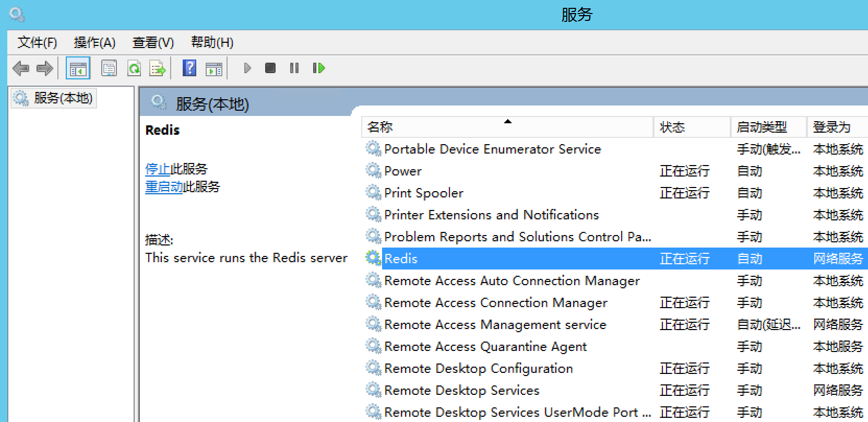This screenshot has height=422, width=868.
Task: Select the Redis service name
Action: (x=401, y=259)
